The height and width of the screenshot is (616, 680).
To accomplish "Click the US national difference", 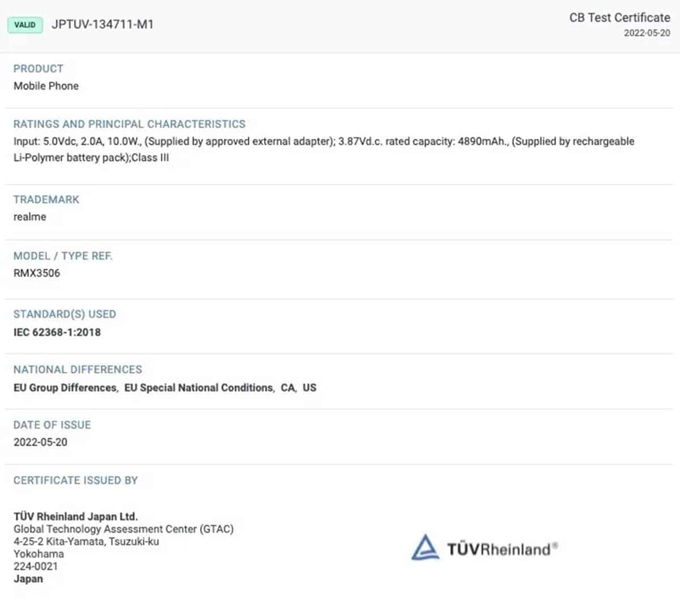I will 309,388.
